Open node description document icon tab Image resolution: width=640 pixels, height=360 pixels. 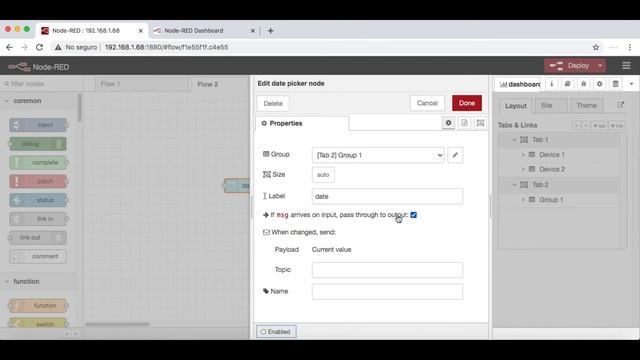(464, 123)
